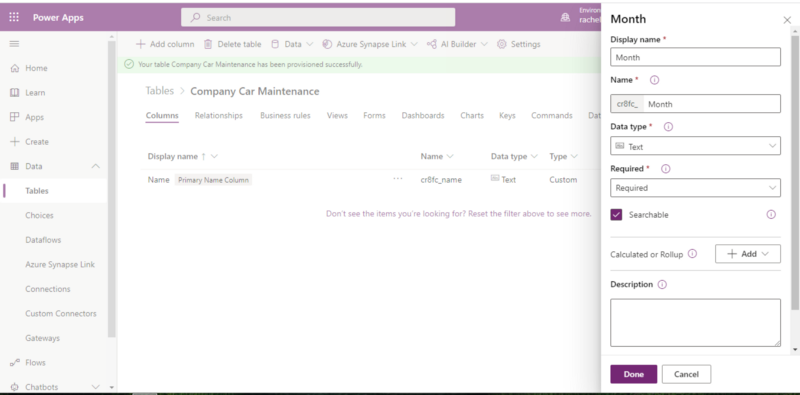This screenshot has width=800, height=395.
Task: Click the Delete table trash icon
Action: pos(208,44)
